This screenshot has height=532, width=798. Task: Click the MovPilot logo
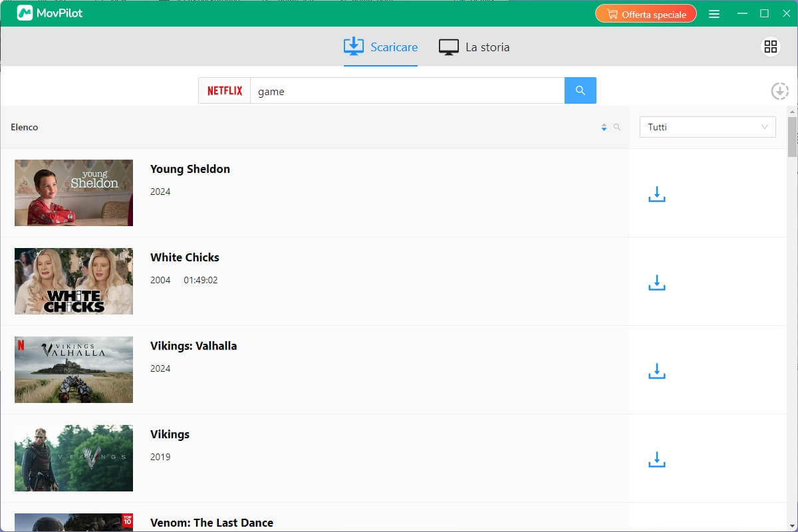tap(50, 13)
